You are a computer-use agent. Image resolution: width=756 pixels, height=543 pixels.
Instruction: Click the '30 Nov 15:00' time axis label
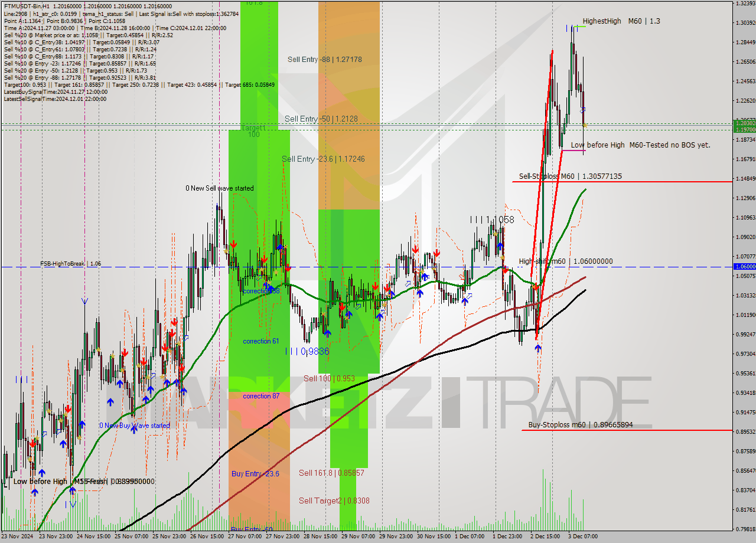pyautogui.click(x=435, y=537)
